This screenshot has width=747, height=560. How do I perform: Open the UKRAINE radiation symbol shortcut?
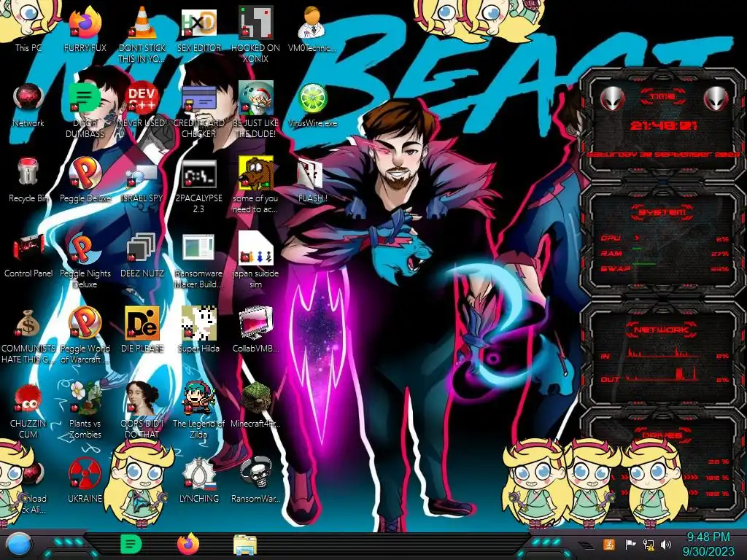pyautogui.click(x=85, y=481)
